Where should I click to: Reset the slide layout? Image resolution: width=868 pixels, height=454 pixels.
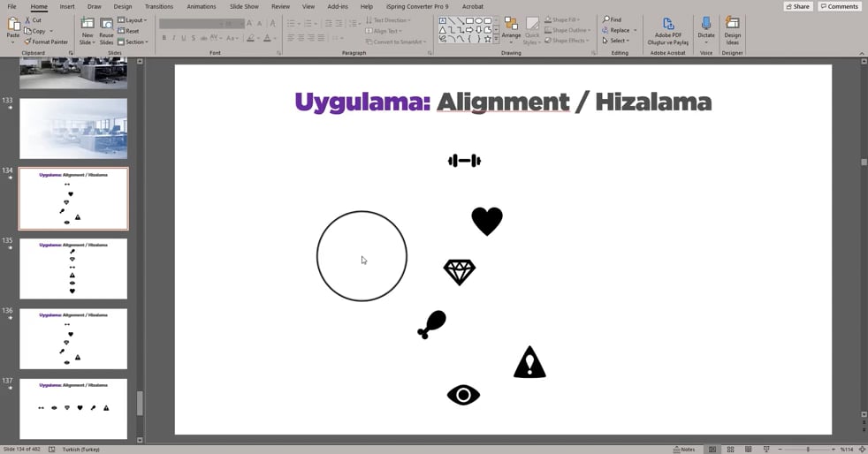pyautogui.click(x=128, y=31)
